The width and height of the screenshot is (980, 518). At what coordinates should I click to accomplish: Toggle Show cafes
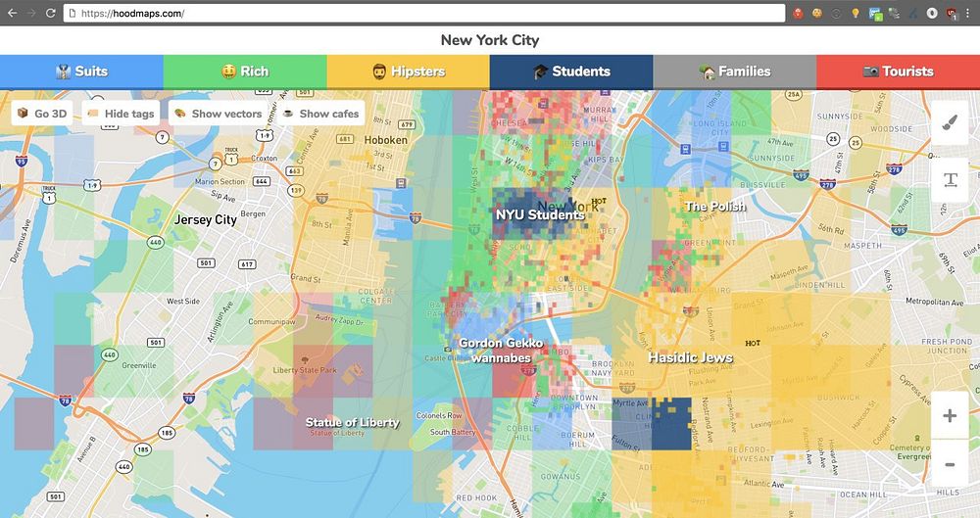tap(321, 114)
